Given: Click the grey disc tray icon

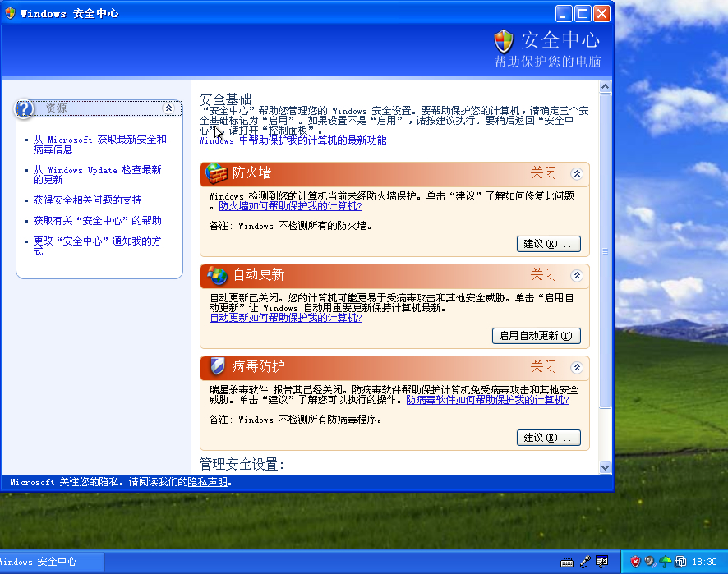Looking at the screenshot, I should coord(650,562).
